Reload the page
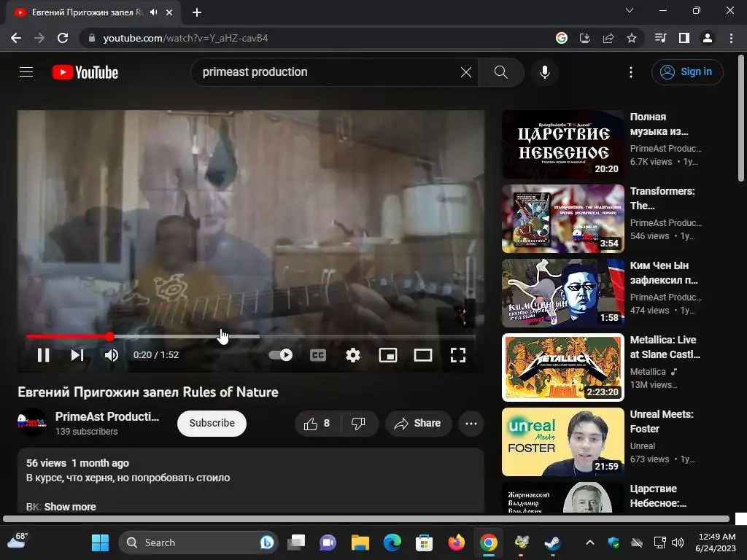Viewport: 747px width, 560px height. 63,38
